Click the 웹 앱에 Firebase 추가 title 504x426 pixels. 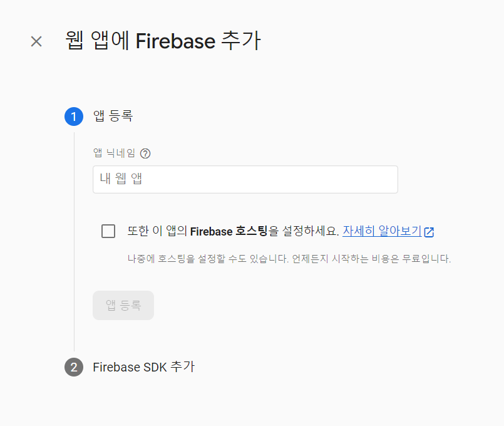pyautogui.click(x=163, y=41)
